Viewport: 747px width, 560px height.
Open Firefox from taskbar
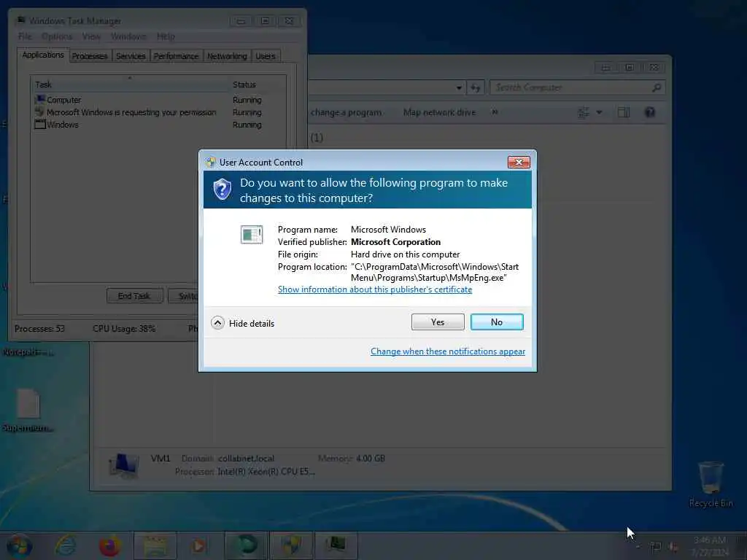pyautogui.click(x=109, y=545)
